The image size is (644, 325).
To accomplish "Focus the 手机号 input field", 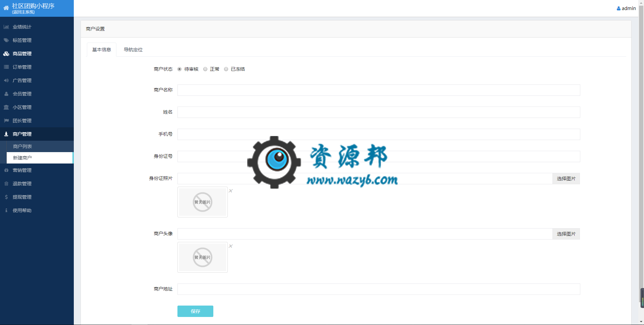I will 379,134.
